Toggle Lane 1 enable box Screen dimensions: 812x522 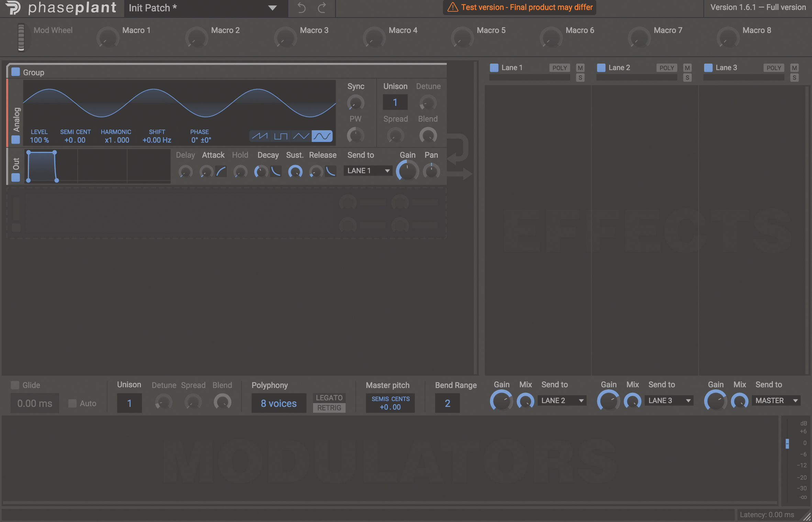(x=494, y=68)
